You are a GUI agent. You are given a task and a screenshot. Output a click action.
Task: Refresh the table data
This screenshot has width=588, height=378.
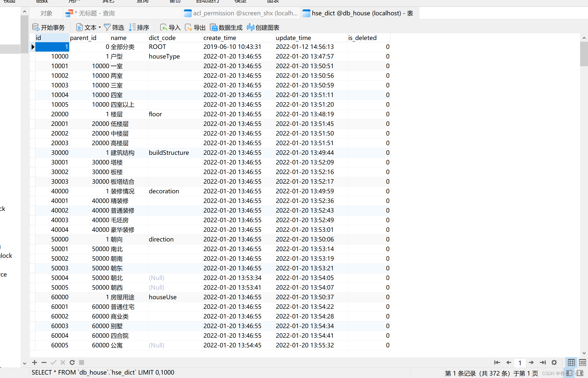coord(72,362)
